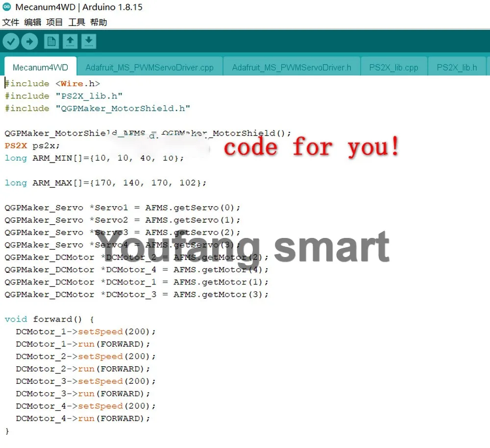Image resolution: width=490 pixels, height=448 pixels.
Task: Click 'DCMotor_3->setSpeed(200);' line
Action: [x=86, y=381]
